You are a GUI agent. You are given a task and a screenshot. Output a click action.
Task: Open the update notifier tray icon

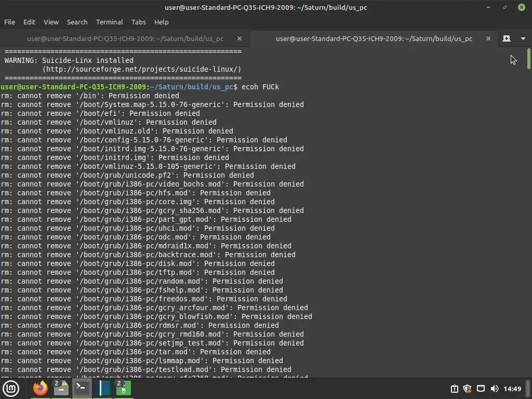pyautogui.click(x=454, y=389)
